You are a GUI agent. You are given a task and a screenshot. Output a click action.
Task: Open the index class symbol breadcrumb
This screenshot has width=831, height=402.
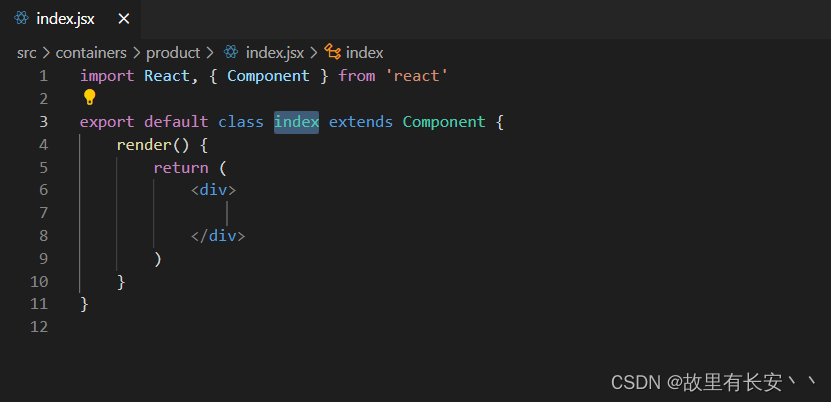[365, 53]
